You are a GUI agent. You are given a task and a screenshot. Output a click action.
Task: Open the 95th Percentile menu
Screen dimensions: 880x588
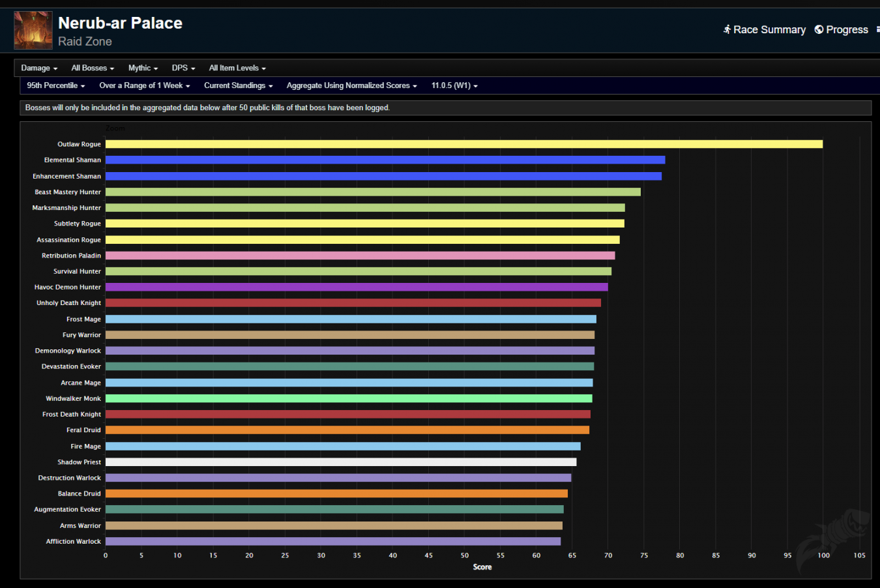click(x=55, y=85)
